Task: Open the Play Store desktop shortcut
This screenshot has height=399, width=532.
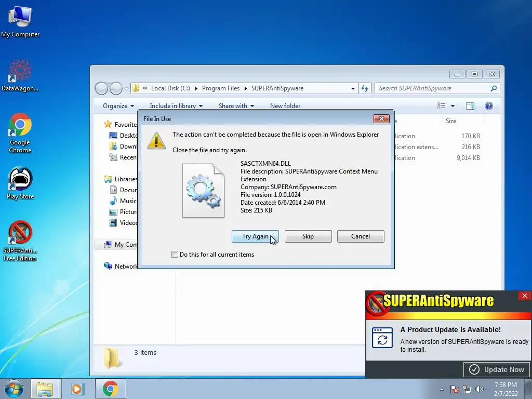Action: (x=20, y=183)
